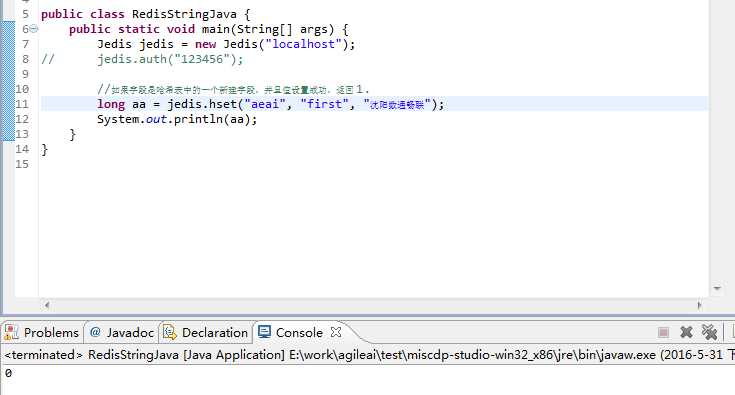Viewport: 735px width, 395px height.
Task: Switch to the Javadoc tab
Action: pyautogui.click(x=122, y=333)
